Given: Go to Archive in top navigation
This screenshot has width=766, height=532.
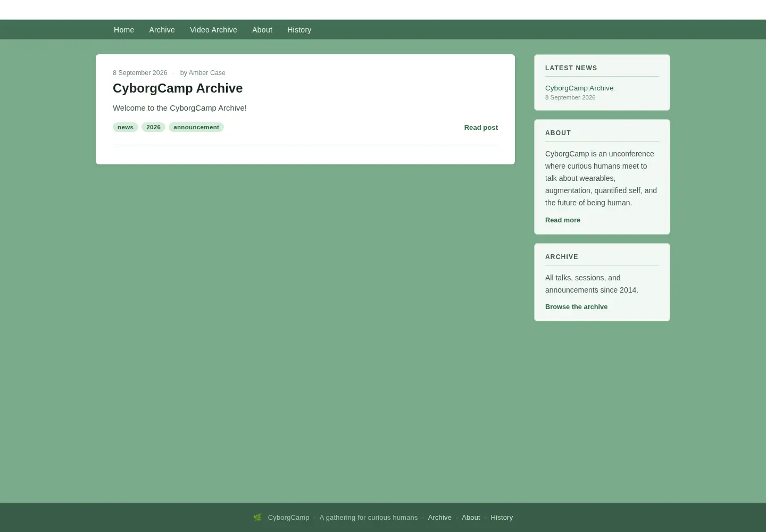Looking at the screenshot, I should (162, 30).
